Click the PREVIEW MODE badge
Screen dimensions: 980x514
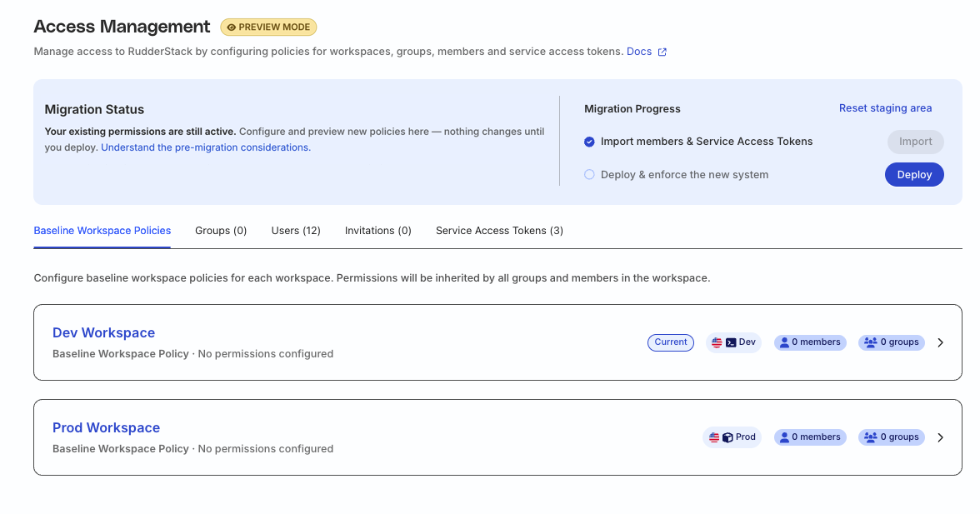tap(268, 27)
